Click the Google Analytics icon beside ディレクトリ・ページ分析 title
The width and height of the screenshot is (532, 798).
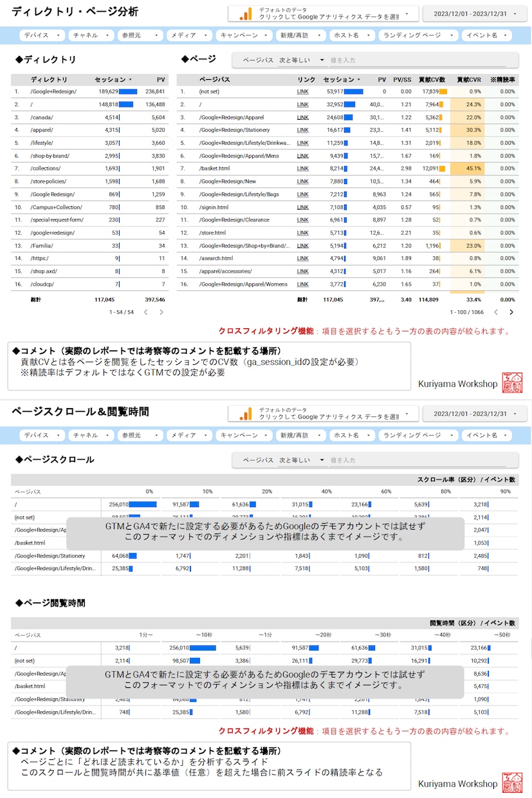pyautogui.click(x=246, y=14)
